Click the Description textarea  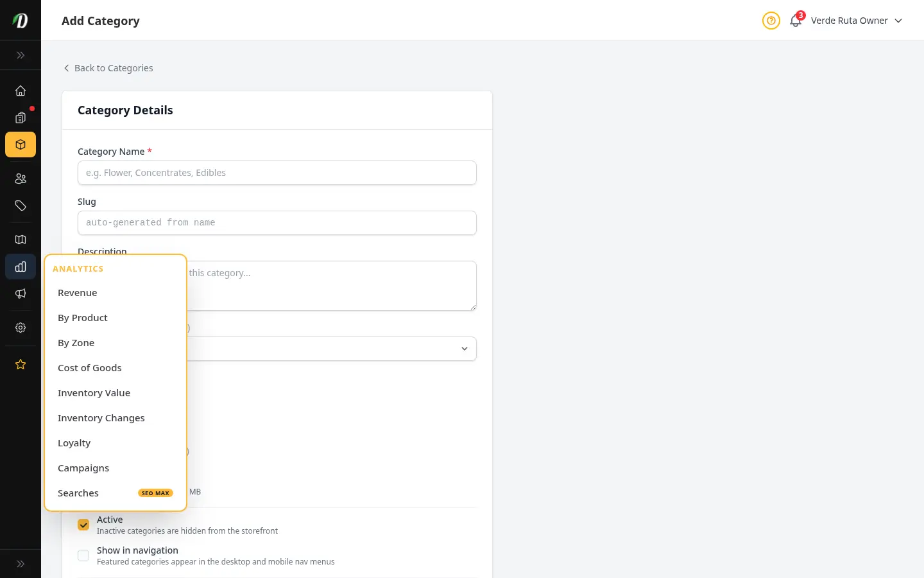331,286
